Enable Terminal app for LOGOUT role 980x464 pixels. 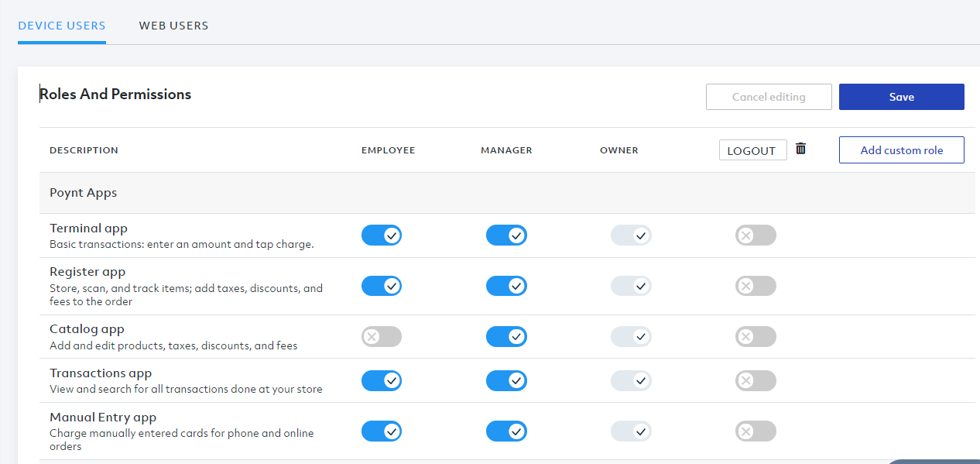pyautogui.click(x=756, y=235)
